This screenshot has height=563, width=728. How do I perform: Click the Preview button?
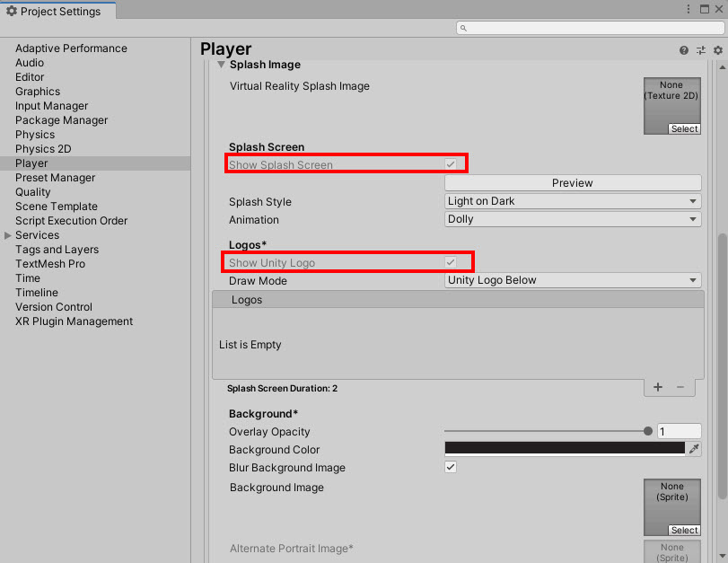(573, 182)
